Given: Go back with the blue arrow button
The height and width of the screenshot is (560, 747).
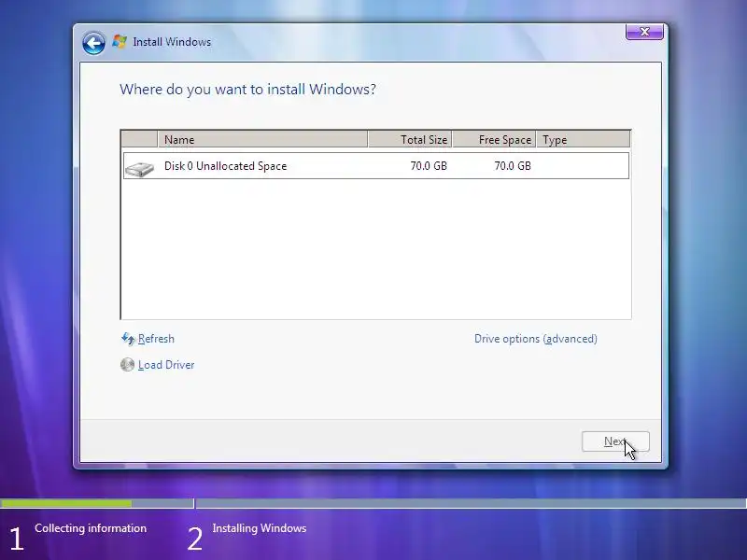Looking at the screenshot, I should pyautogui.click(x=93, y=43).
